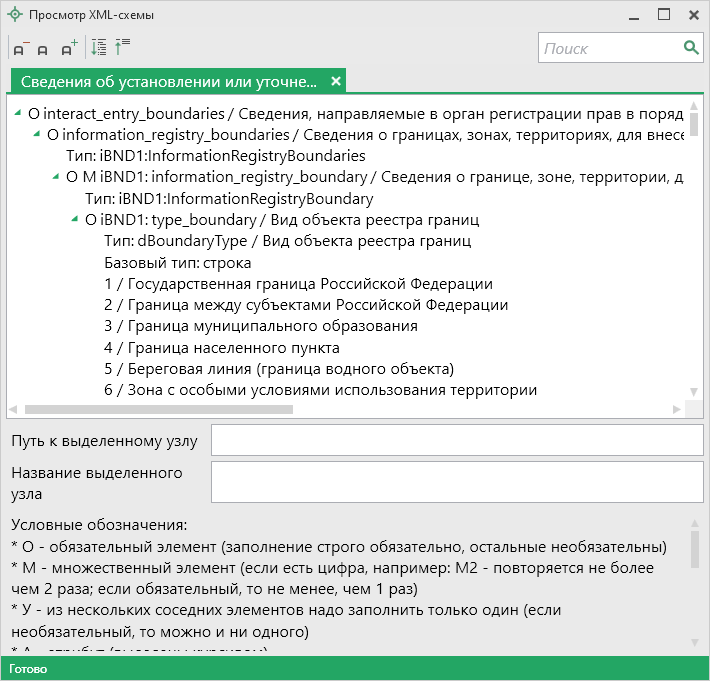Collapse the interact_entry_boundaries node
This screenshot has width=710, height=681.
(x=19, y=113)
